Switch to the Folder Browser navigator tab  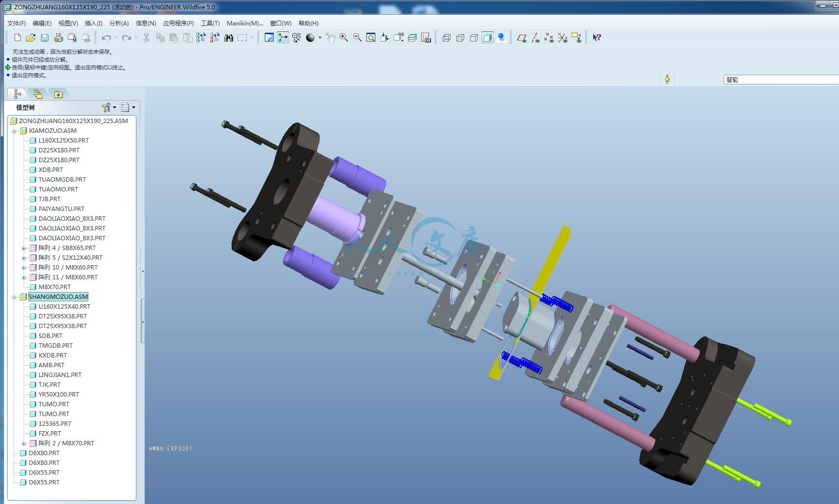click(x=38, y=94)
